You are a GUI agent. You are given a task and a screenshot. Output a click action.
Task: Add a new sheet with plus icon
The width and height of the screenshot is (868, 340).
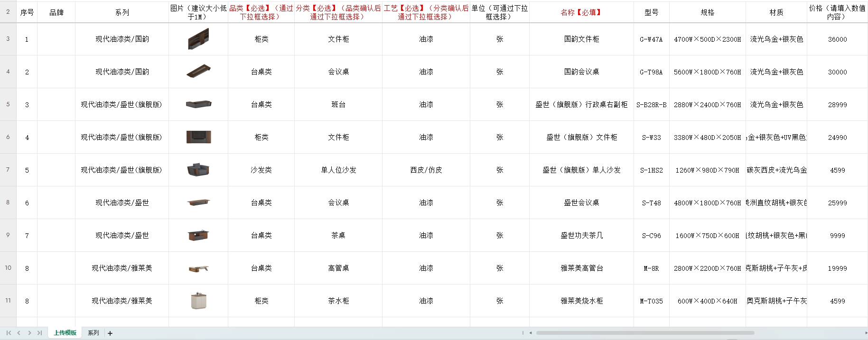tap(110, 333)
